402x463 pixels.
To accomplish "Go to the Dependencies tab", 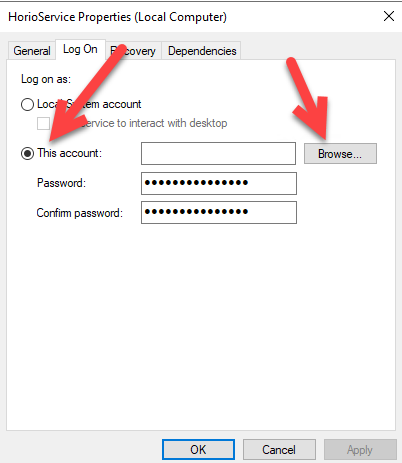I will [x=202, y=51].
